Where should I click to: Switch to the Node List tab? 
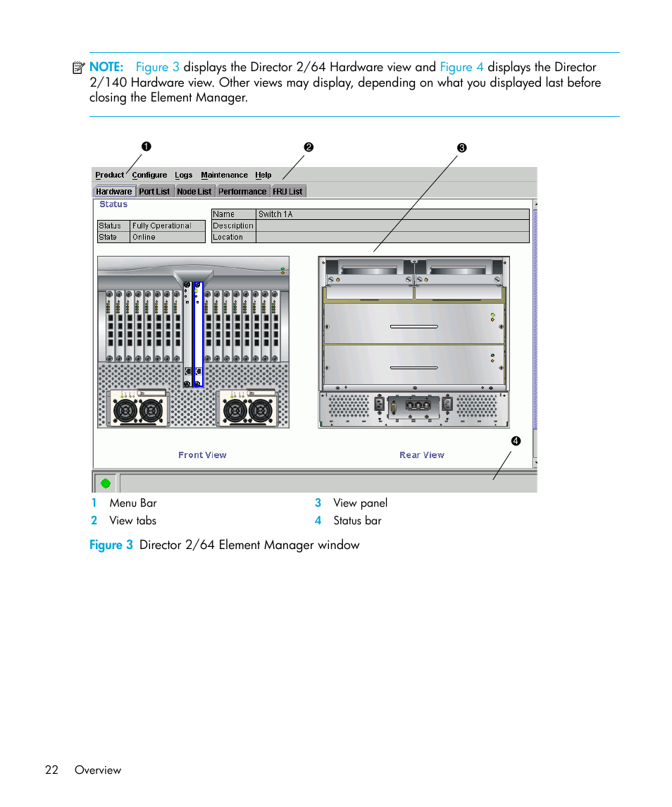pyautogui.click(x=194, y=192)
